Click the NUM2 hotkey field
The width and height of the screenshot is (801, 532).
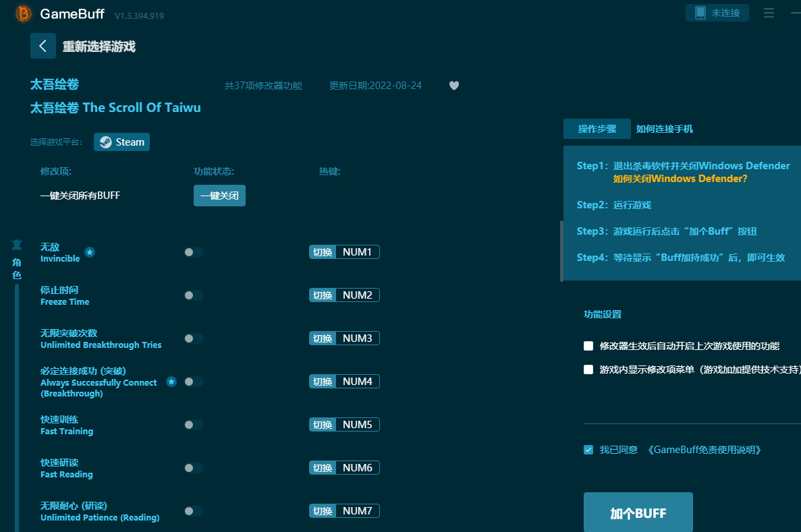[357, 295]
